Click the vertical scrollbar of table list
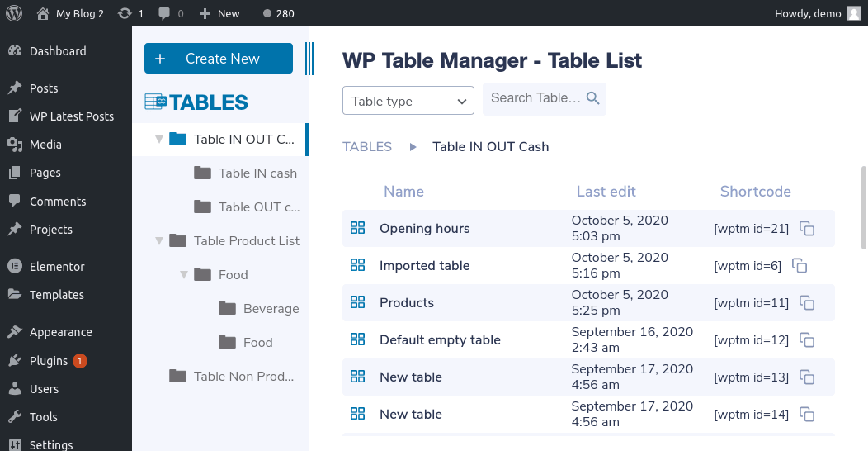Screen dimensions: 868x451 tap(864, 208)
